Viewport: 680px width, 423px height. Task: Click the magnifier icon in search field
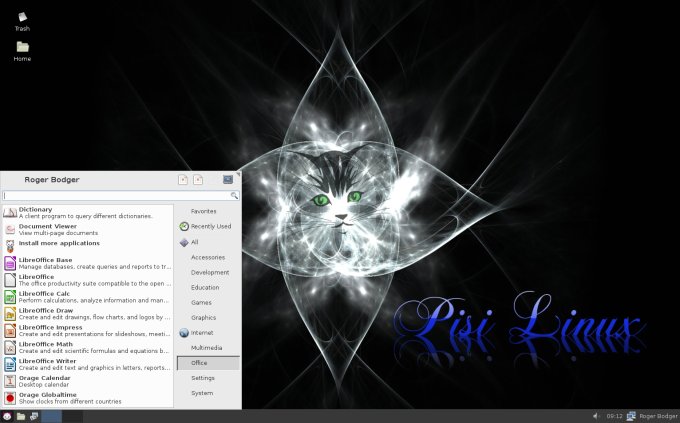[234, 196]
